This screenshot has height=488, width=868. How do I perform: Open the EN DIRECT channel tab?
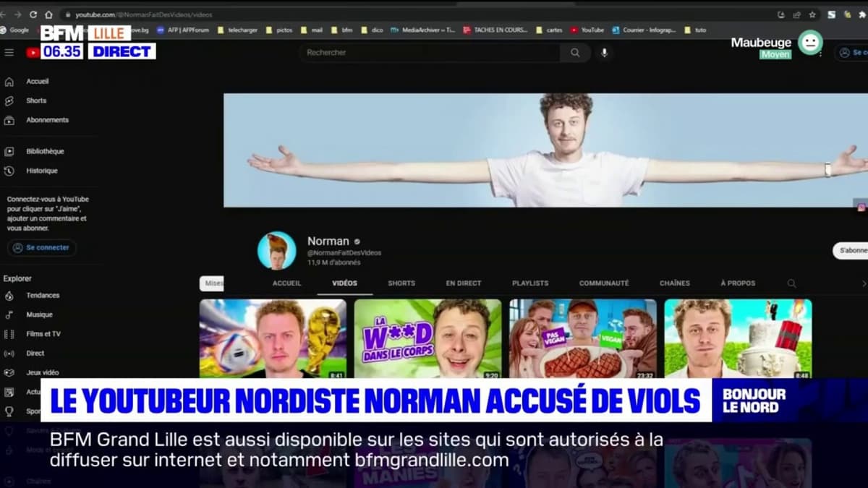(x=464, y=283)
